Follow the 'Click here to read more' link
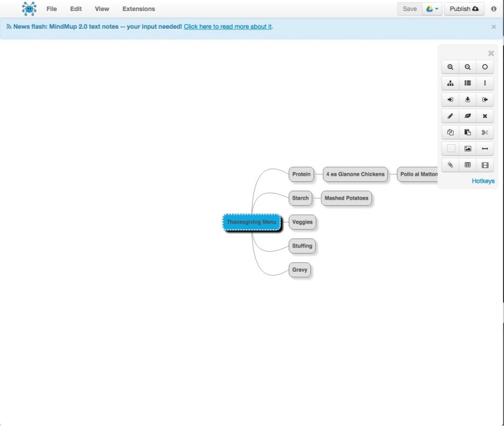The width and height of the screenshot is (504, 426). point(228,27)
